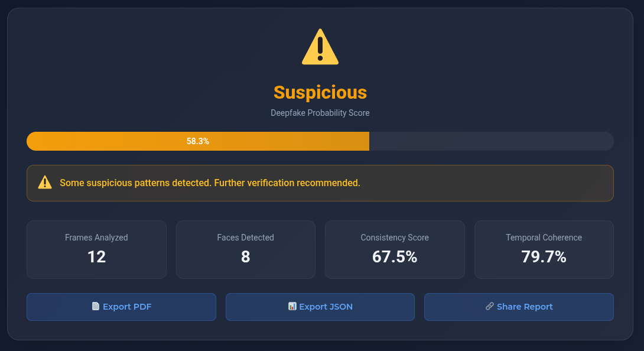644x351 pixels.
Task: Expand the suspicious patterns alert banner
Action: click(320, 183)
